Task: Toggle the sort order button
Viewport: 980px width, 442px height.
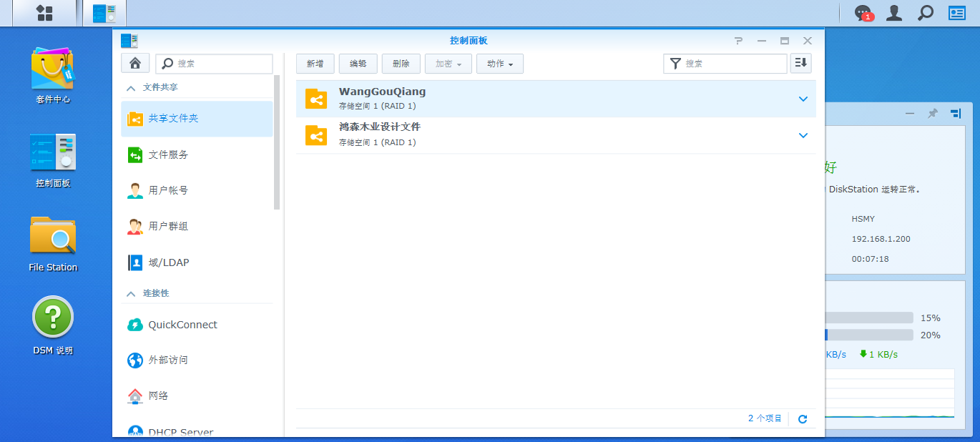Action: [801, 63]
